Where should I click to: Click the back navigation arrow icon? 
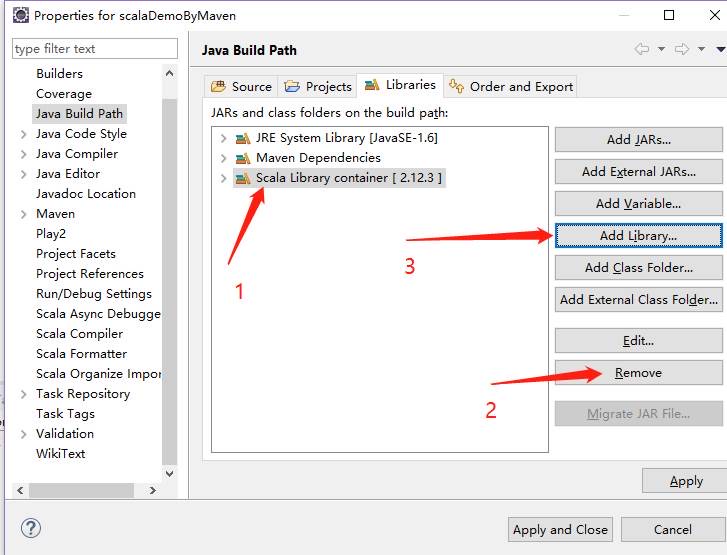coord(641,50)
